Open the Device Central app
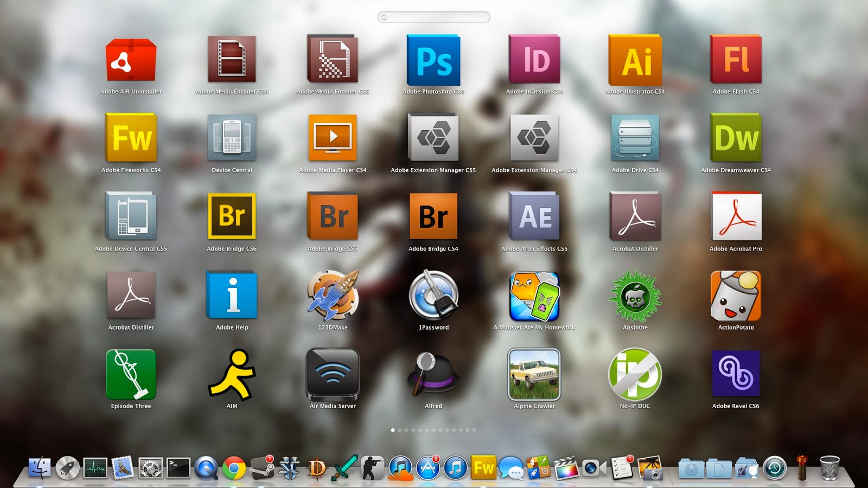This screenshot has width=868, height=488. pos(232,138)
